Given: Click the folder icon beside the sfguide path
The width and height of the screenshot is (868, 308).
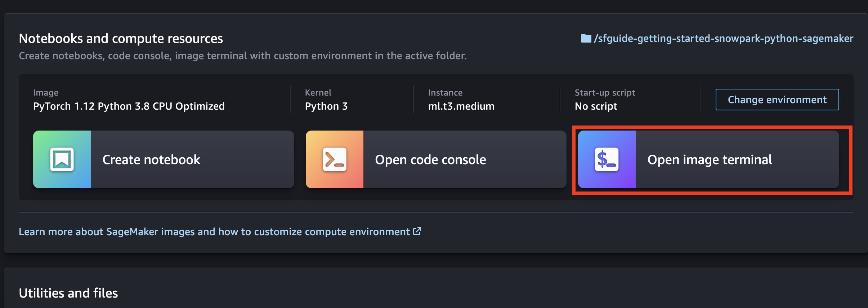Looking at the screenshot, I should point(586,38).
